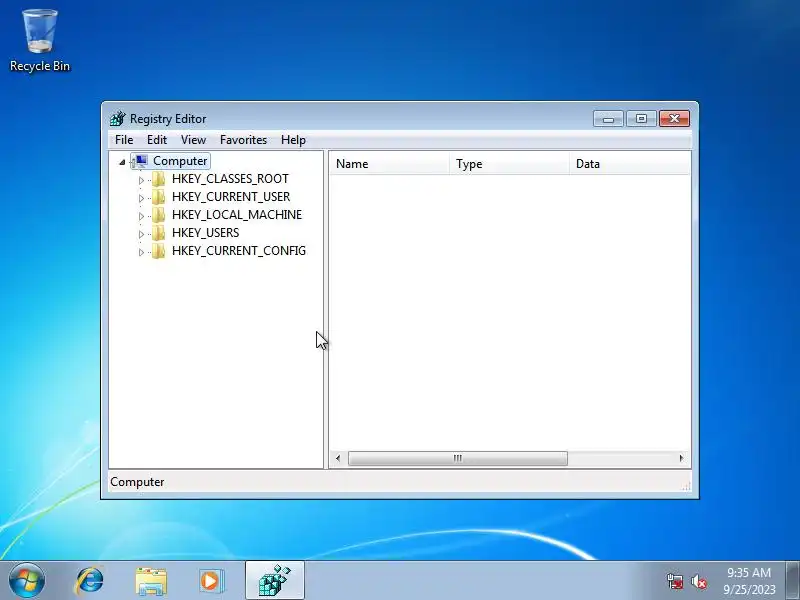
Task: Select the Computer node icon
Action: pyautogui.click(x=139, y=161)
